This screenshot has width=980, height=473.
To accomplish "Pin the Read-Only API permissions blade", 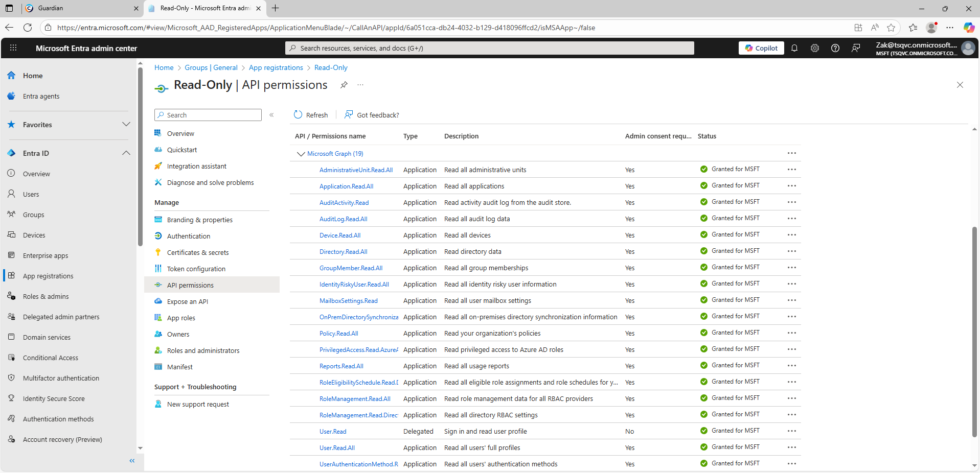I will tap(344, 85).
